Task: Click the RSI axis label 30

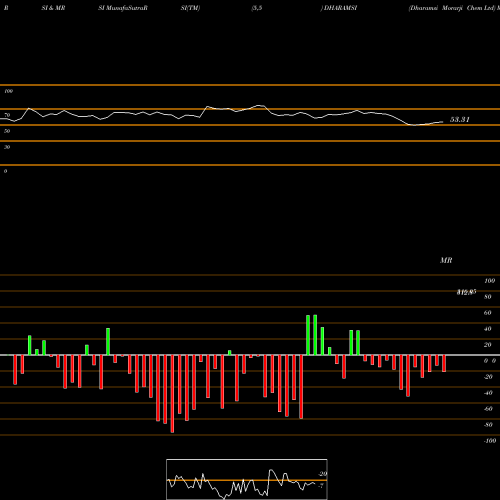Action: point(7,147)
